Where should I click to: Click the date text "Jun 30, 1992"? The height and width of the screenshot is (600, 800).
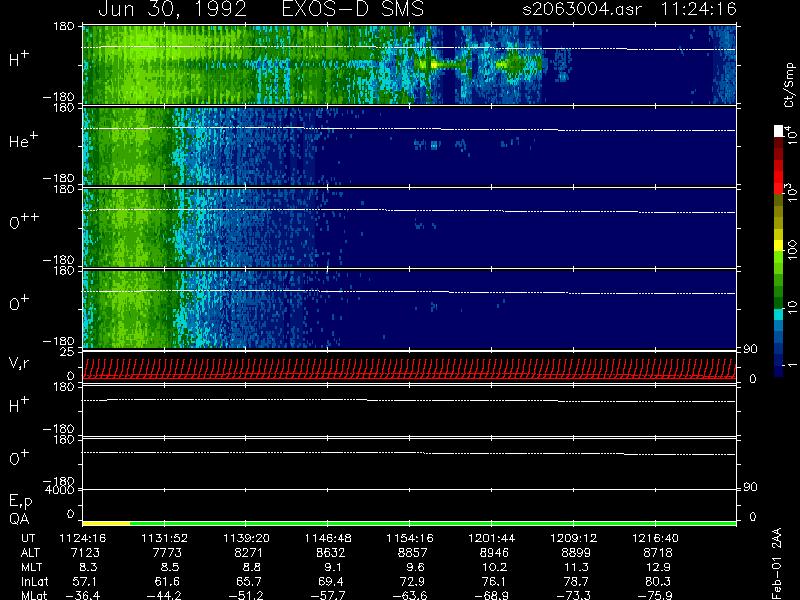172,9
